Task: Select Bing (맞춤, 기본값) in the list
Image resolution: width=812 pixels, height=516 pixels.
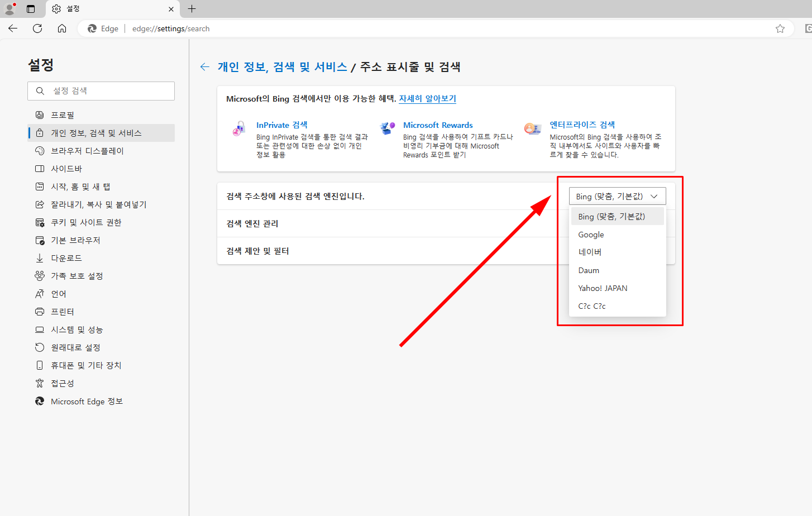Action: [618, 216]
